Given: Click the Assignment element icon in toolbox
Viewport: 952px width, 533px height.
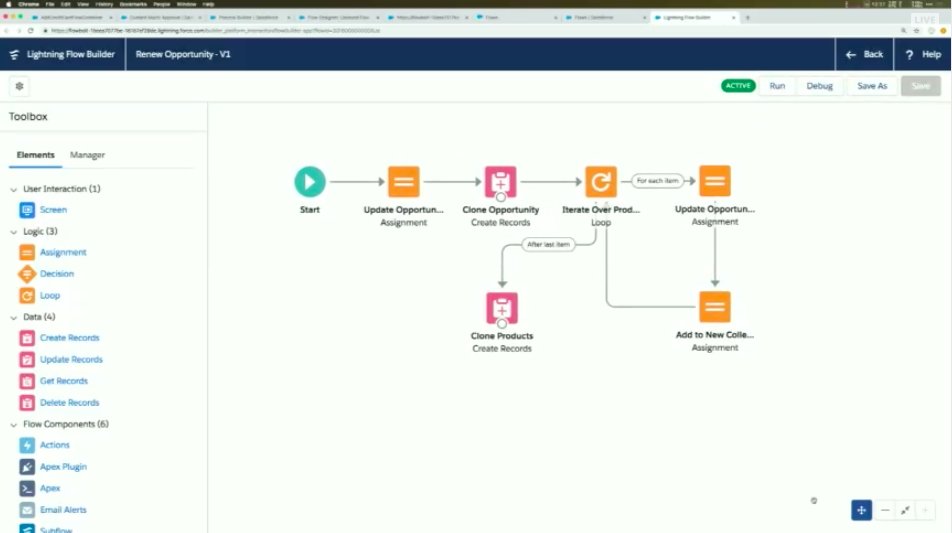Looking at the screenshot, I should pyautogui.click(x=27, y=252).
